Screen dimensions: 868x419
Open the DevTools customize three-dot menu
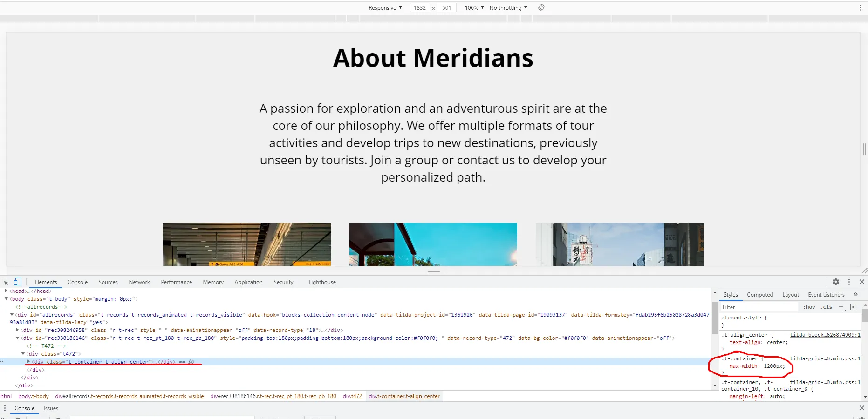tap(849, 282)
